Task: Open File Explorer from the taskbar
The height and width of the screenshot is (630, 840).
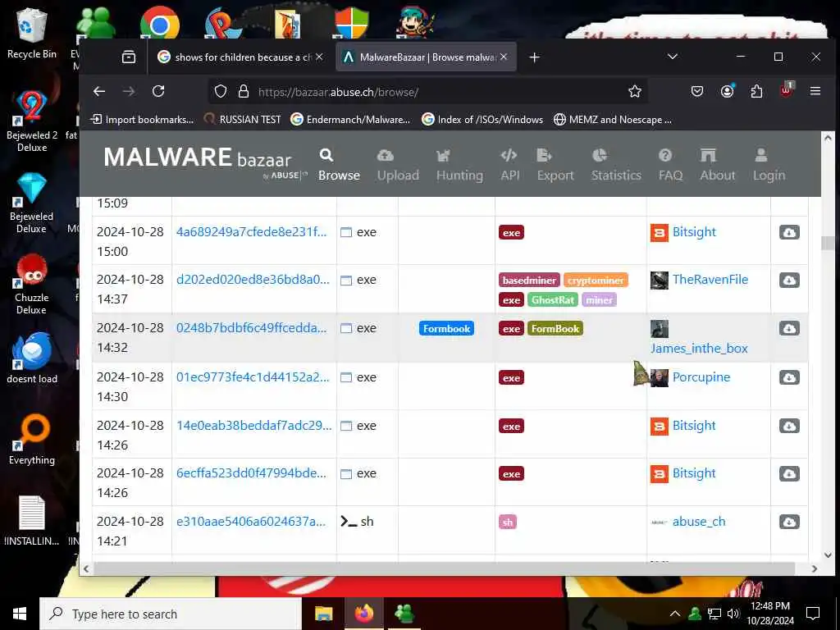Action: [x=323, y=614]
